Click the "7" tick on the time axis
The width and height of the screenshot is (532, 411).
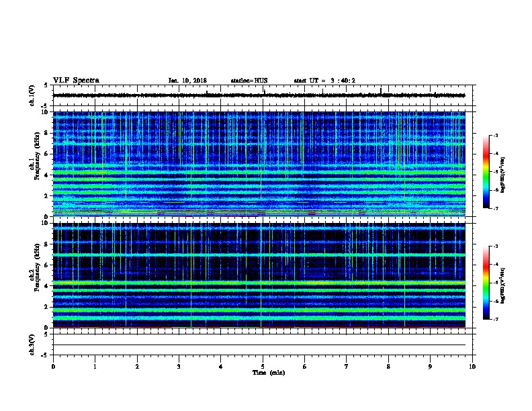347,367
